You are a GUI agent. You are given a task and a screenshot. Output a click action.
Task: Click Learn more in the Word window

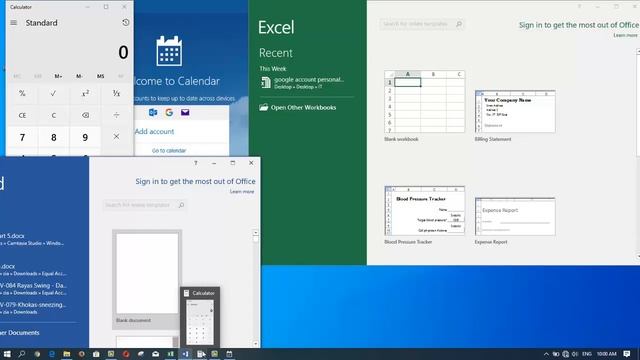242,192
